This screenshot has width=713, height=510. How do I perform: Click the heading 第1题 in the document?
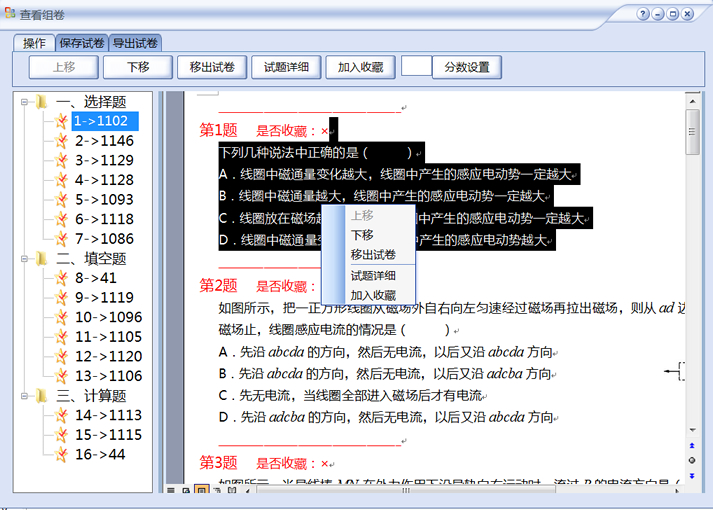click(x=219, y=130)
